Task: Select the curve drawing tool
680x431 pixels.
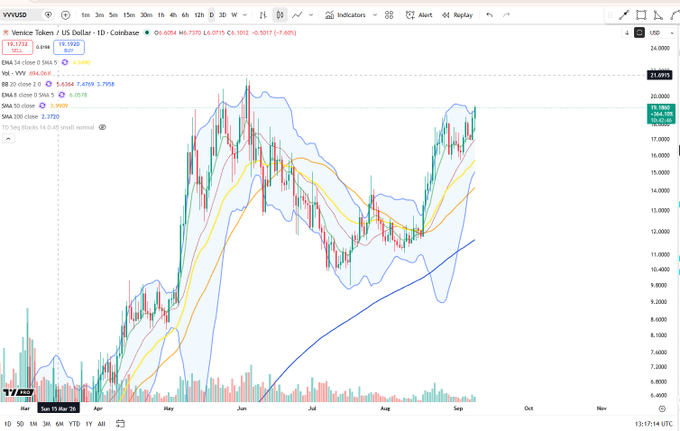Action: (674, 15)
